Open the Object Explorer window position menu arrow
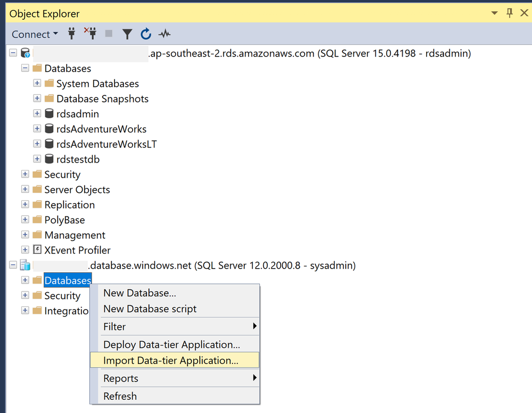Image resolution: width=532 pixels, height=413 pixels. 494,13
